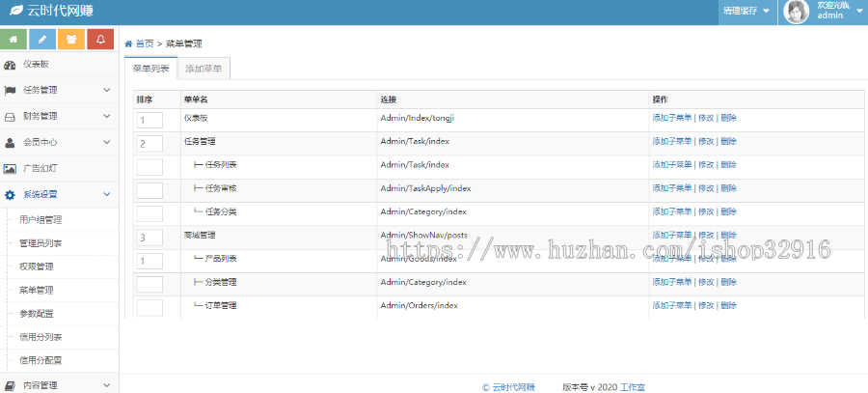The height and width of the screenshot is (393, 868).
Task: Click 删除 in the 任务列表 row
Action: [x=728, y=164]
